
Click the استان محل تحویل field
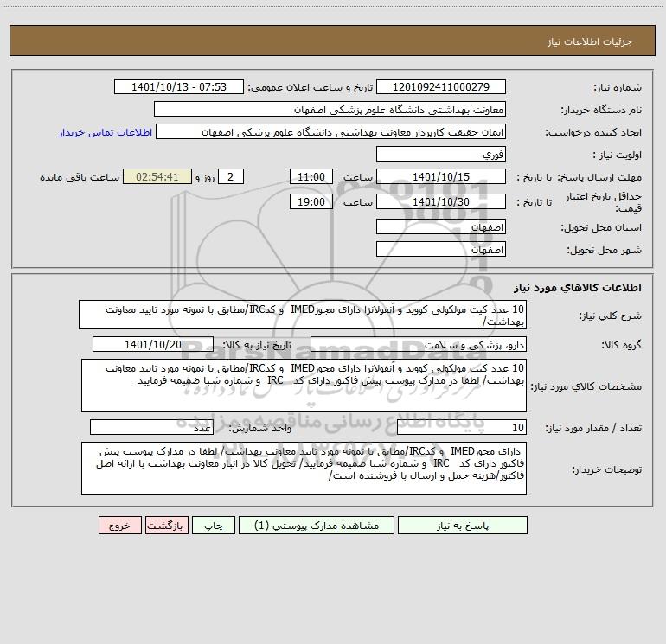point(441,226)
